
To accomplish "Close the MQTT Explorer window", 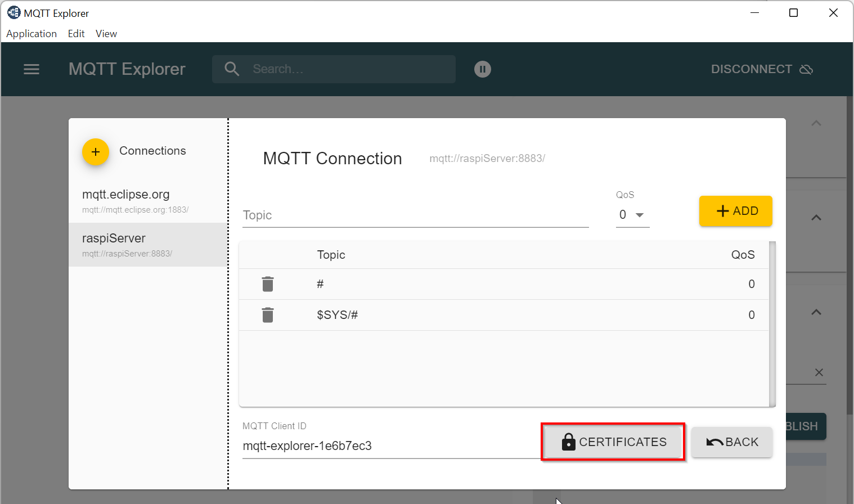I will tap(834, 12).
